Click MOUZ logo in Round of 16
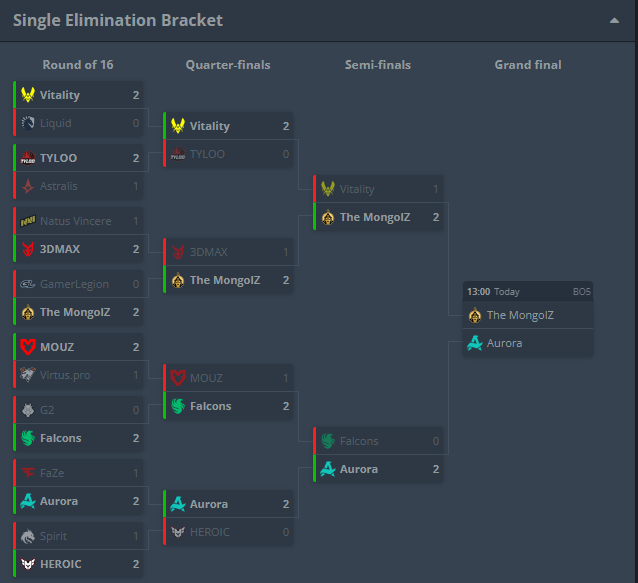This screenshot has width=638, height=583. coord(28,347)
